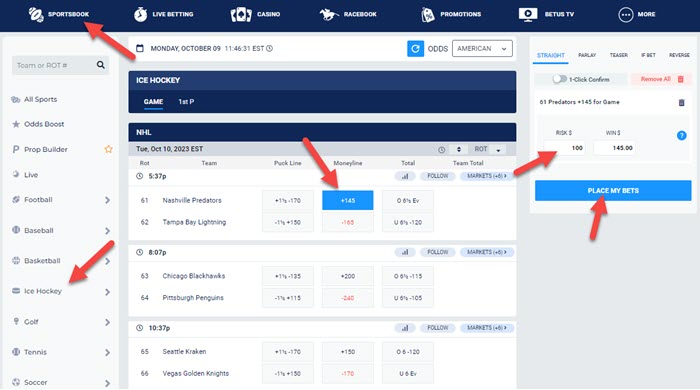Open the American odds format dropdown

pos(482,49)
